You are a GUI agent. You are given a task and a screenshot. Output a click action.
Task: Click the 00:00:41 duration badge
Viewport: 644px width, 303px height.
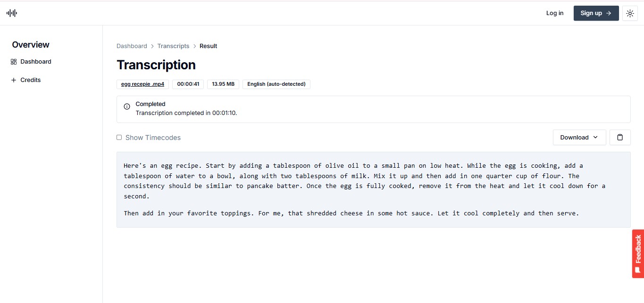(x=188, y=84)
